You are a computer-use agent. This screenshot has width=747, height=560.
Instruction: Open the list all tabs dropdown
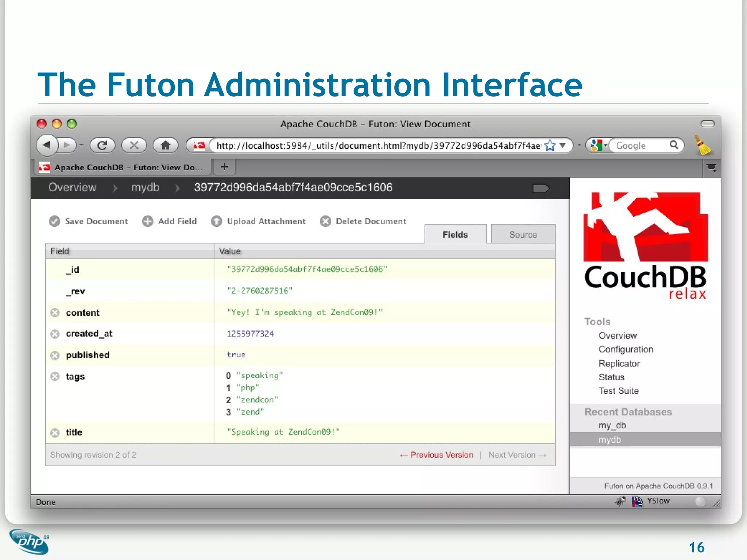coord(711,168)
